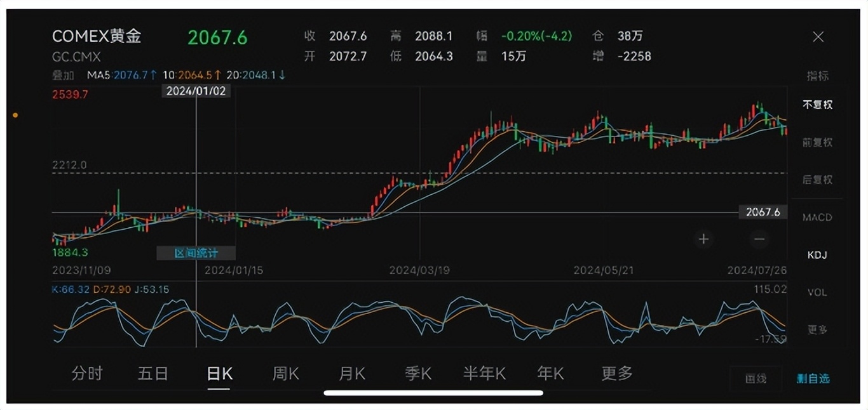Display the MACD indicator
Image resolution: width=868 pixels, height=410 pixels.
click(x=818, y=217)
